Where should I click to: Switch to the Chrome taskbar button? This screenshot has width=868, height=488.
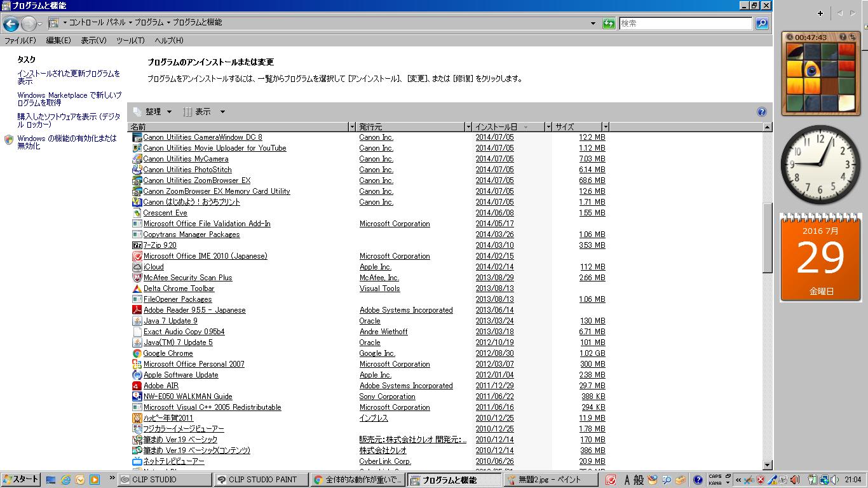point(358,480)
